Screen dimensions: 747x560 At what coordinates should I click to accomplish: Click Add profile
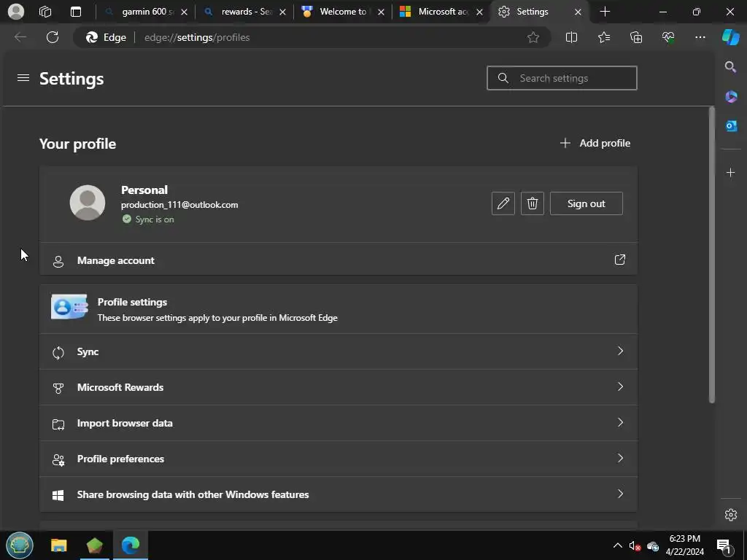click(x=595, y=143)
